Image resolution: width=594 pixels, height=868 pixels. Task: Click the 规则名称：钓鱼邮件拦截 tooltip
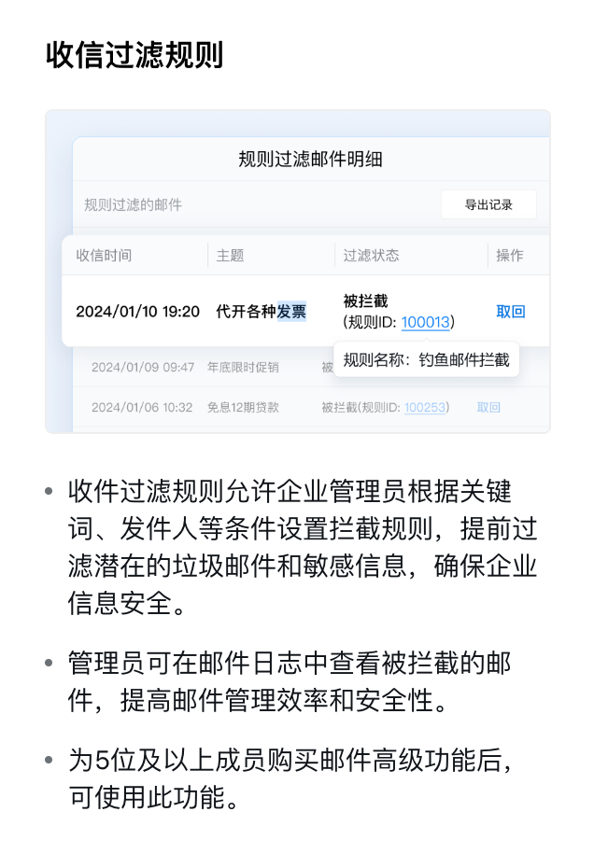426,360
